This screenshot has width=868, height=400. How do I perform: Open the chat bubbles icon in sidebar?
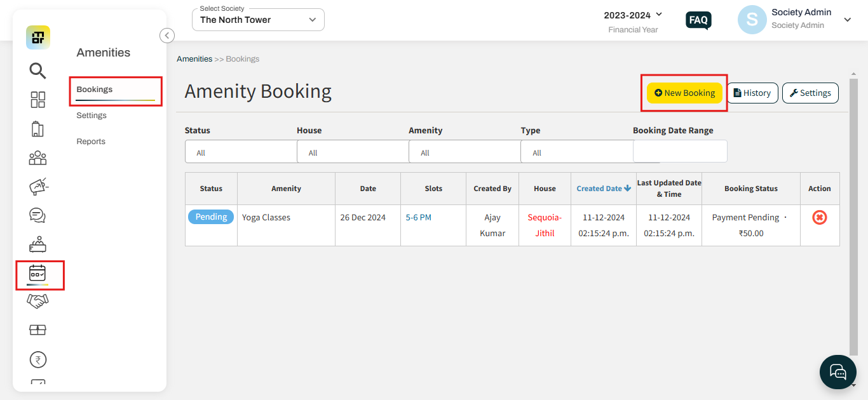point(38,215)
